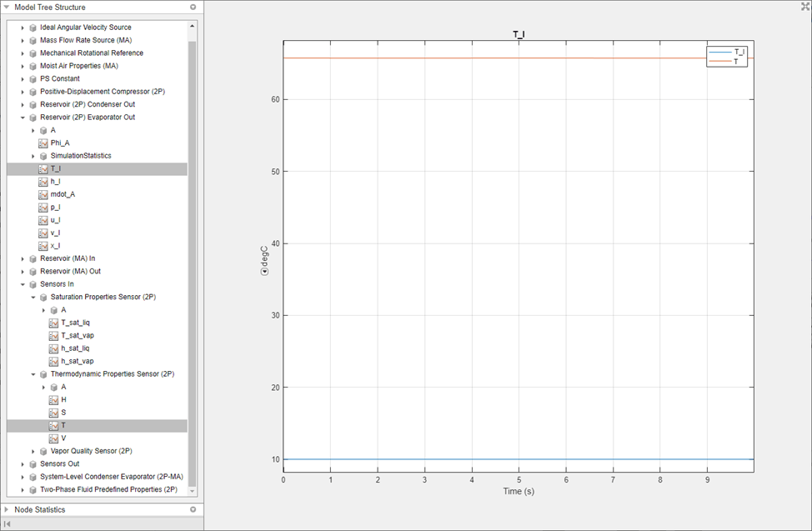812x531 pixels.
Task: Click the h_sat_vap signal icon
Action: tap(53, 362)
